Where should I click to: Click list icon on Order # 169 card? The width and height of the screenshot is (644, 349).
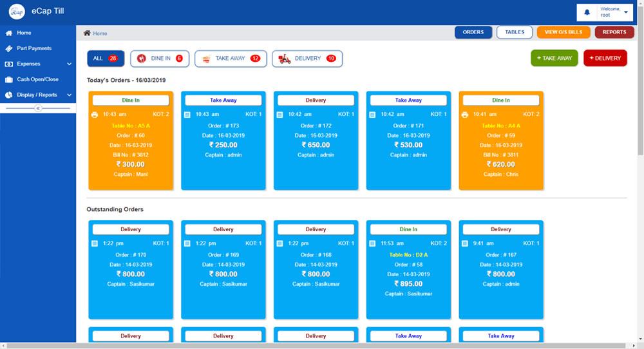pos(187,243)
